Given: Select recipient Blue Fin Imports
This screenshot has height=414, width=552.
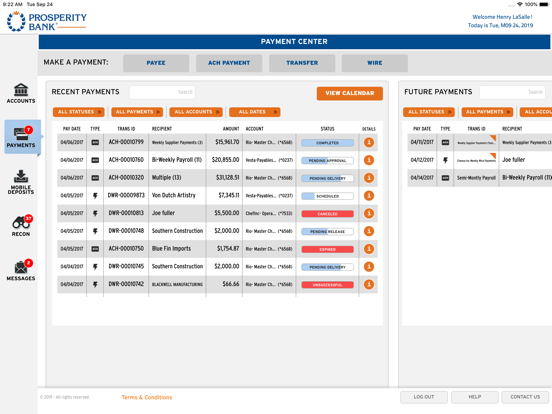Looking at the screenshot, I should coord(171,249).
